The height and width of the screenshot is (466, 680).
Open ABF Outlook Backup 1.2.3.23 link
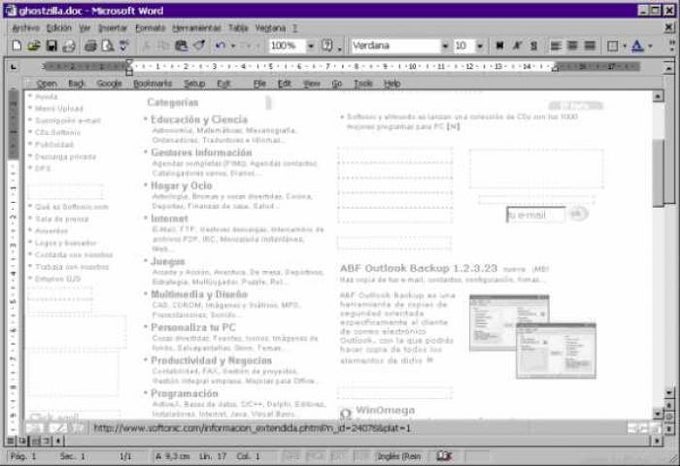coord(418,268)
